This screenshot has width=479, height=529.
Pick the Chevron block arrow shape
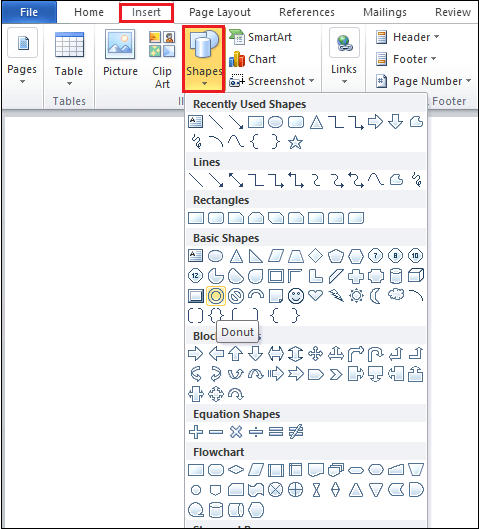[336, 374]
